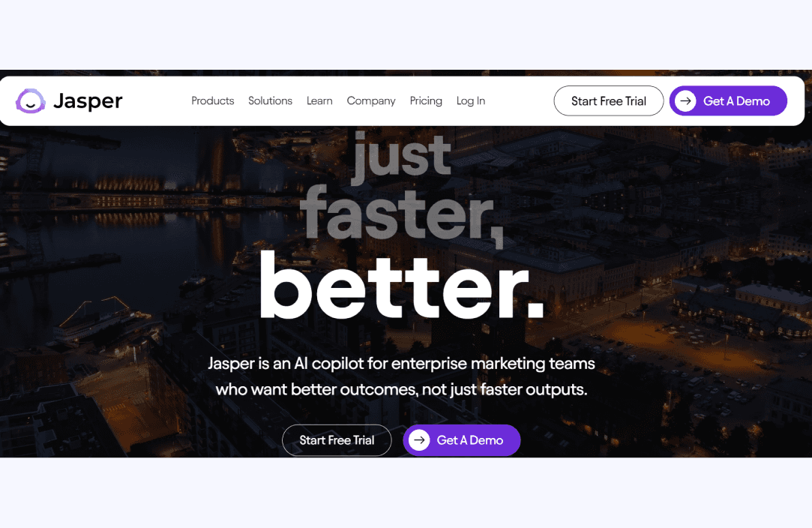Click the faded "faster," headline word
Image resolution: width=812 pixels, height=528 pixels.
coord(402,215)
